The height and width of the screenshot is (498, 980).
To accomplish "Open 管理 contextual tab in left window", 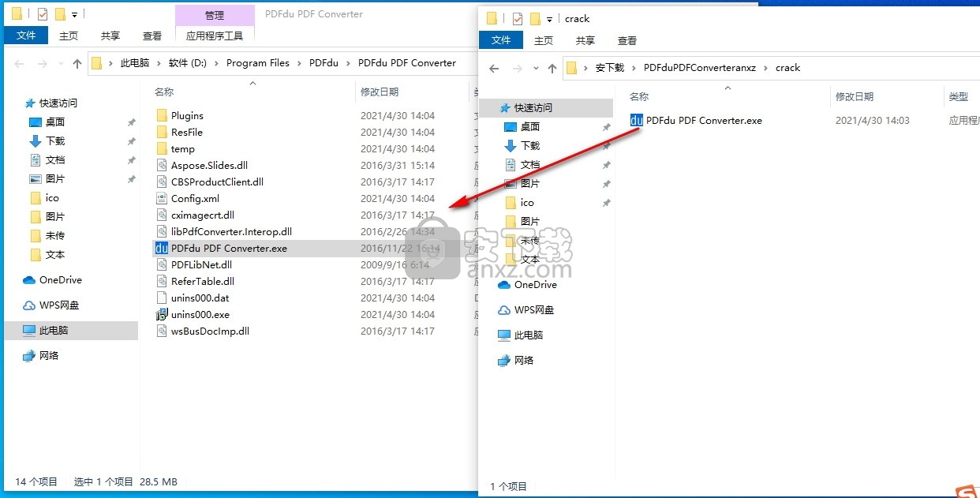I will point(215,15).
